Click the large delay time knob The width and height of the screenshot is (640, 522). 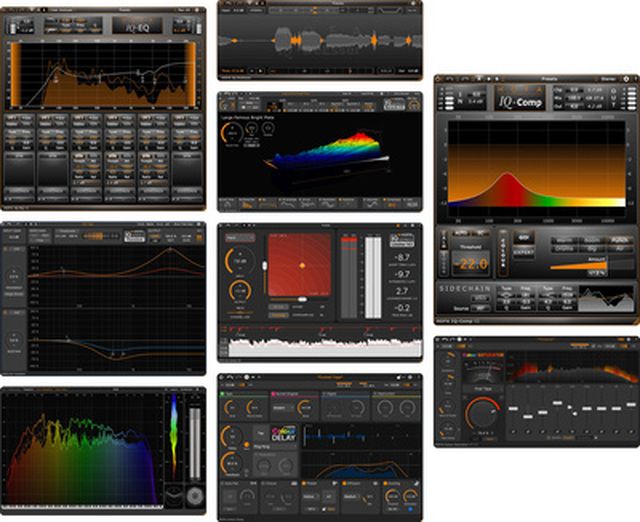[232, 436]
